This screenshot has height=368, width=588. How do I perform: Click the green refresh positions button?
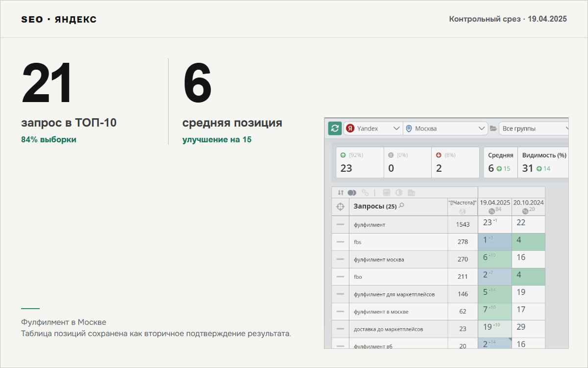click(335, 129)
